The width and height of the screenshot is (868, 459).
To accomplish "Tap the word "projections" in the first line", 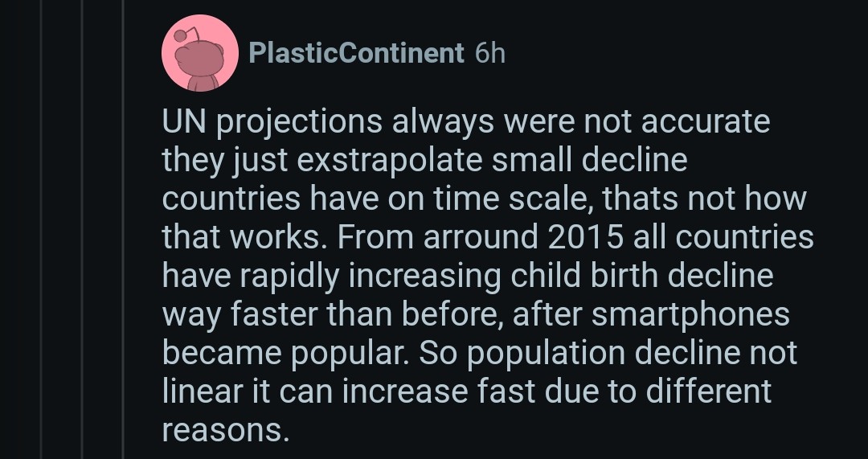I will [x=299, y=121].
